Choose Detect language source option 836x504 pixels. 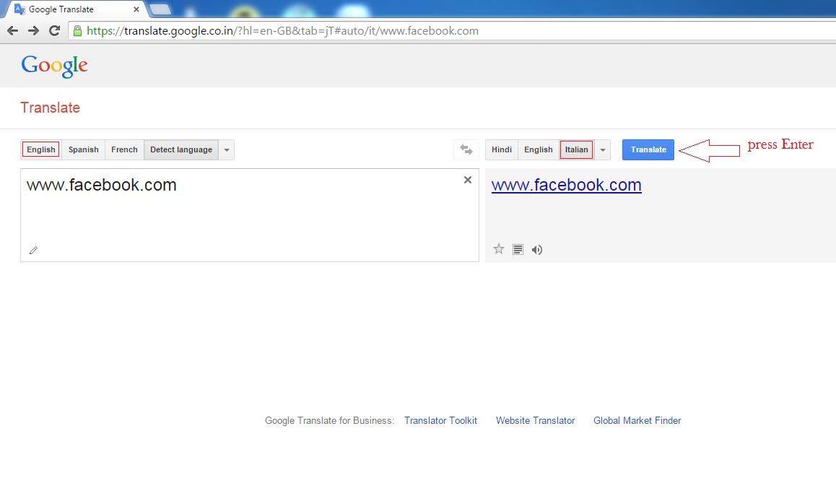pos(181,150)
